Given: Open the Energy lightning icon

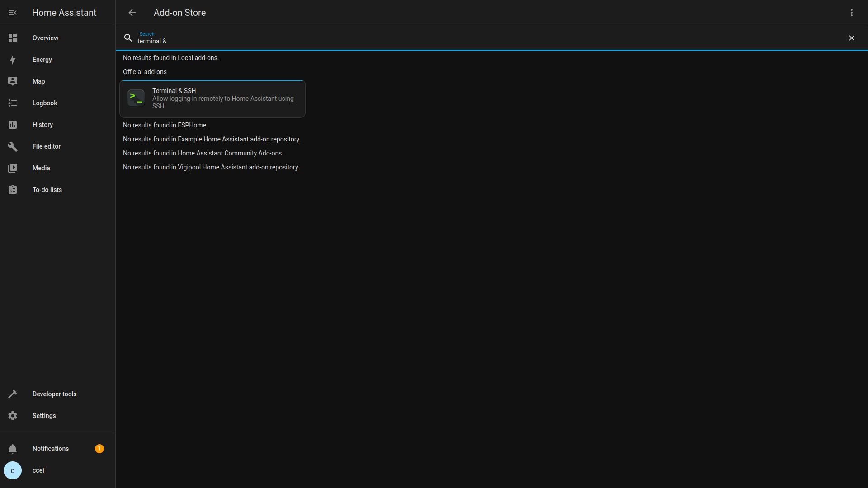Looking at the screenshot, I should click(x=13, y=60).
